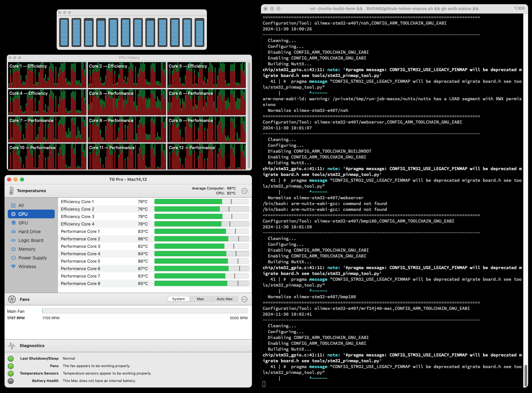Screen dimensions: 532x393
Task: Open the GPU temperature category
Action: tap(31, 223)
